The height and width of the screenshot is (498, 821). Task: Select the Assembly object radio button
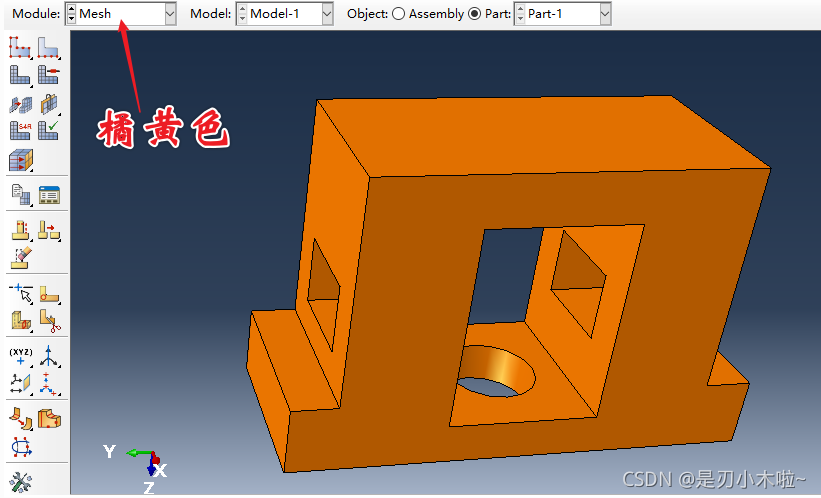point(398,14)
